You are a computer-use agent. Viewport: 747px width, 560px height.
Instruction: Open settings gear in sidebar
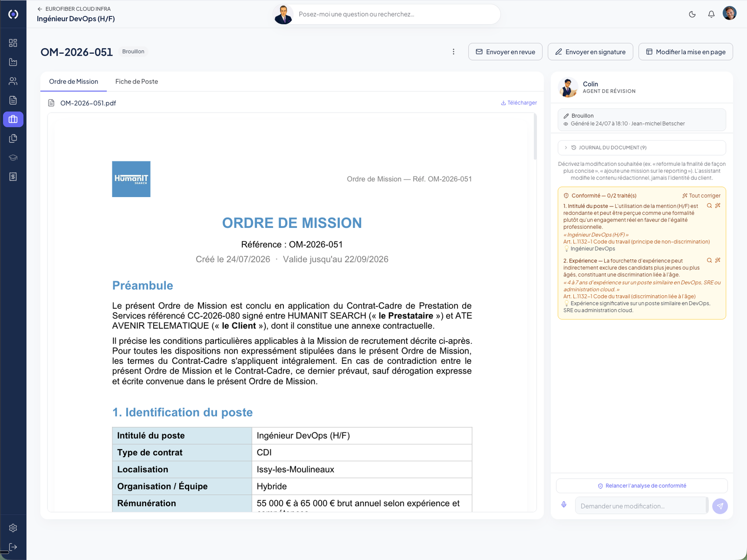(13, 528)
